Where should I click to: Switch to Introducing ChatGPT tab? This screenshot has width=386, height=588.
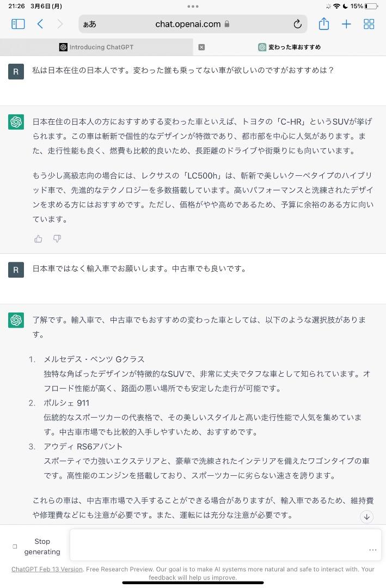pos(96,47)
